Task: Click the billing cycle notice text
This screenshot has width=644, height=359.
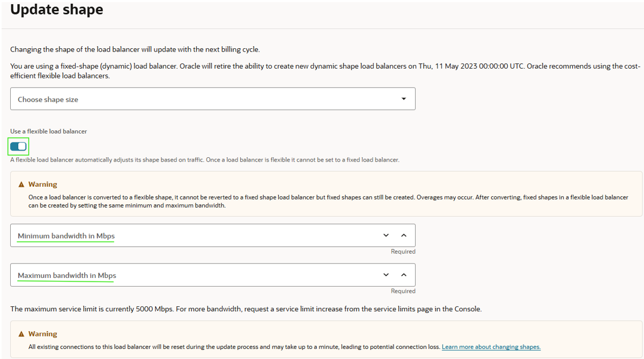Action: [135, 49]
